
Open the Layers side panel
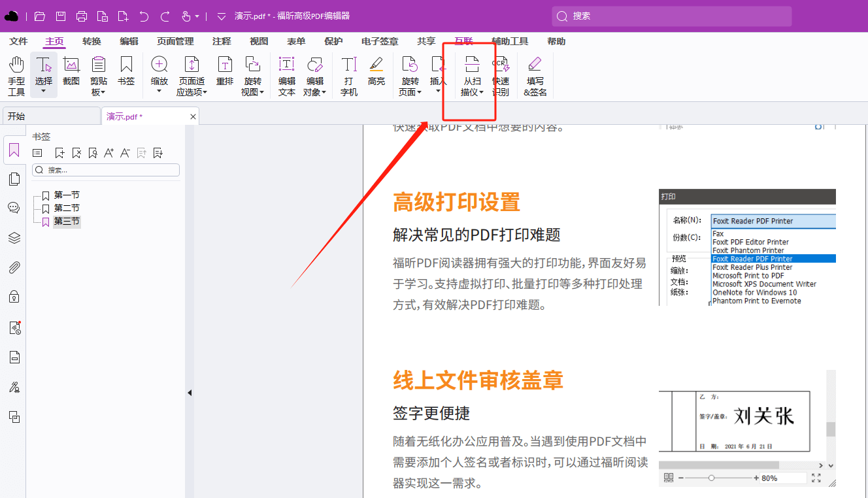[14, 238]
